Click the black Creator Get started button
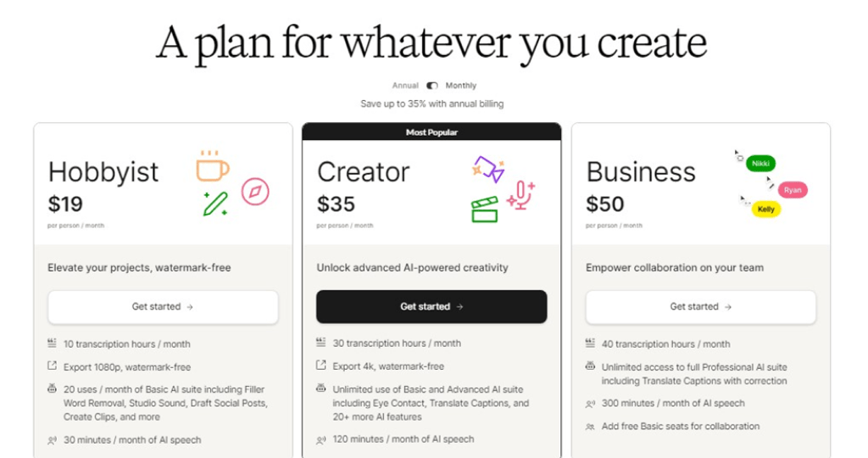The width and height of the screenshot is (868, 458). 431,307
